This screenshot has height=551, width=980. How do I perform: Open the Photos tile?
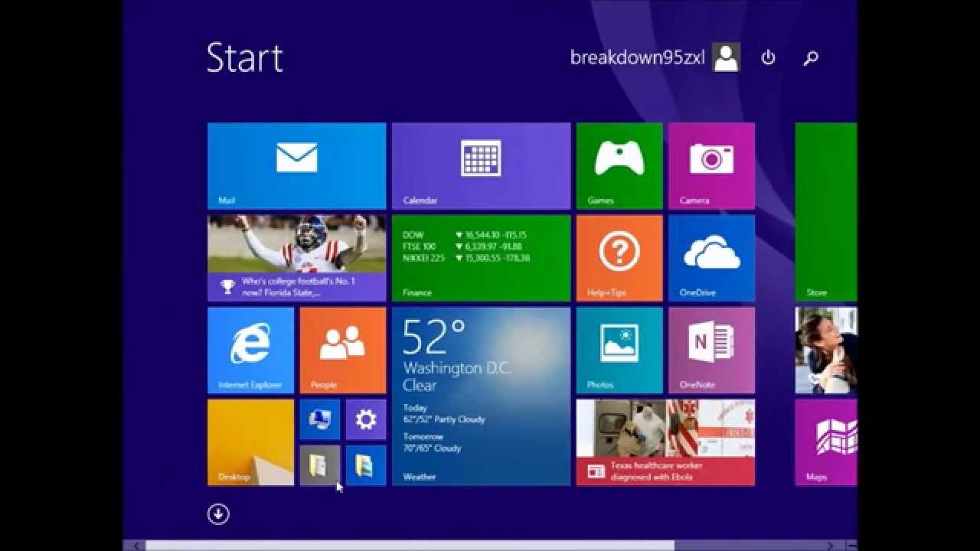pos(619,350)
